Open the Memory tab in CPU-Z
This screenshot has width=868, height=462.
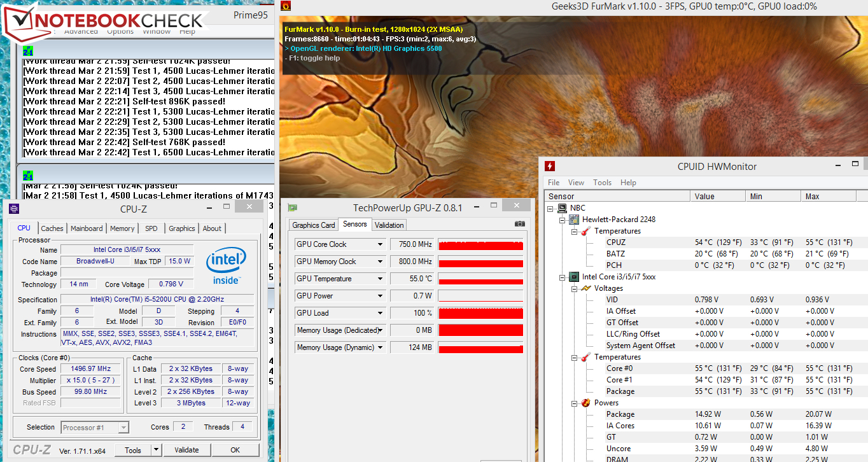[x=122, y=228]
